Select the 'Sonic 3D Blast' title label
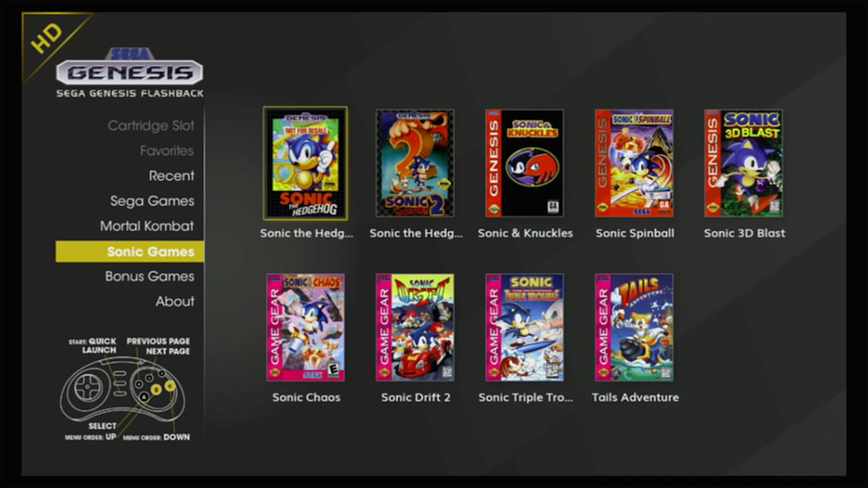 [x=745, y=233]
